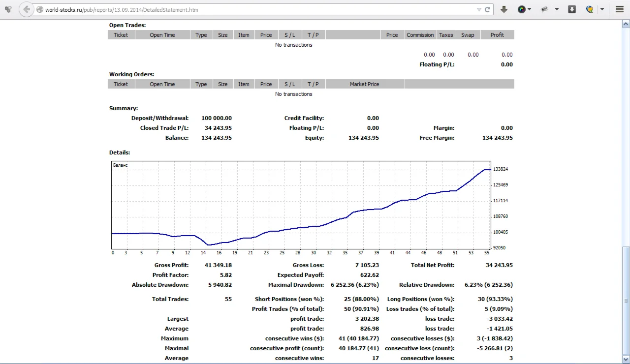Click the site identity globe icon
The height and width of the screenshot is (364, 630).
[40, 9]
